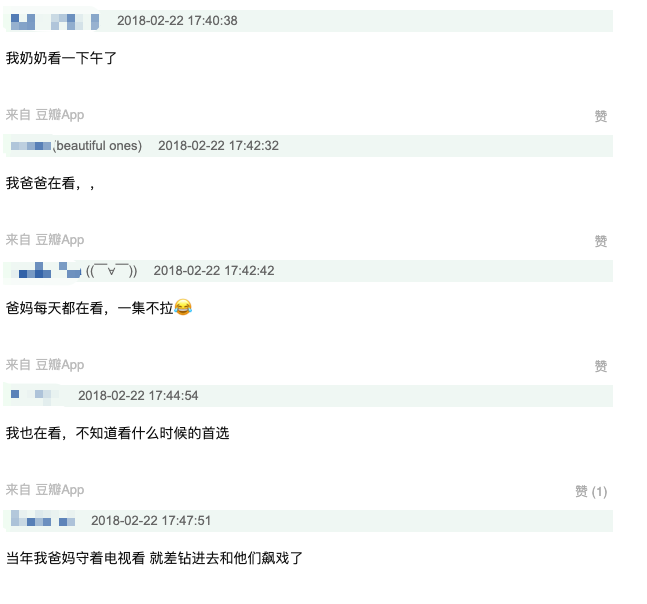Screen dimensions: 647x604
Task: Click timestamp 2018-02-22 17:47:51
Action: coord(151,521)
